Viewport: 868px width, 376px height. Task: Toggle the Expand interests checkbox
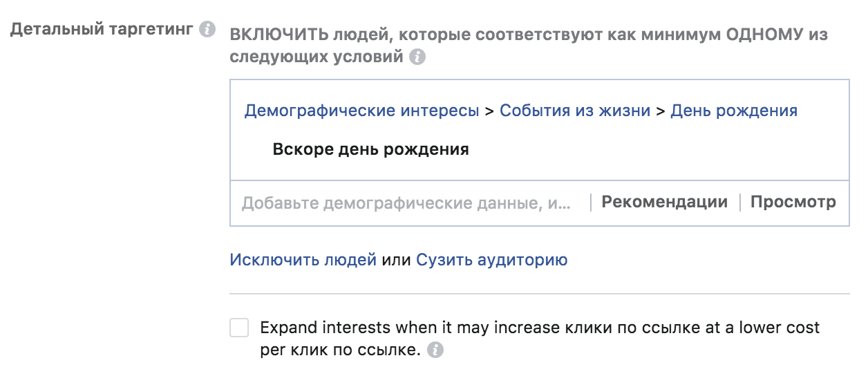point(239,328)
